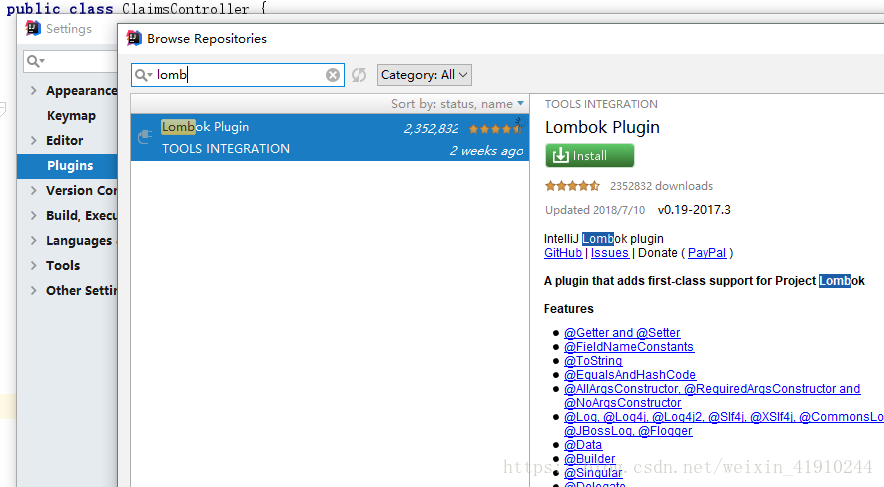Viewport: 884px width, 487px height.
Task: Click the star rating in plugin details
Action: point(572,186)
